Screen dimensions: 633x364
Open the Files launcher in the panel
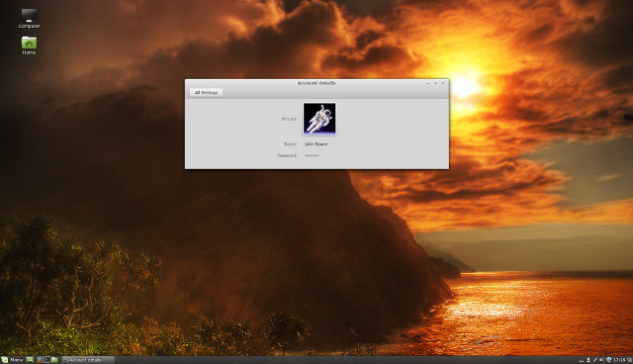coord(54,360)
